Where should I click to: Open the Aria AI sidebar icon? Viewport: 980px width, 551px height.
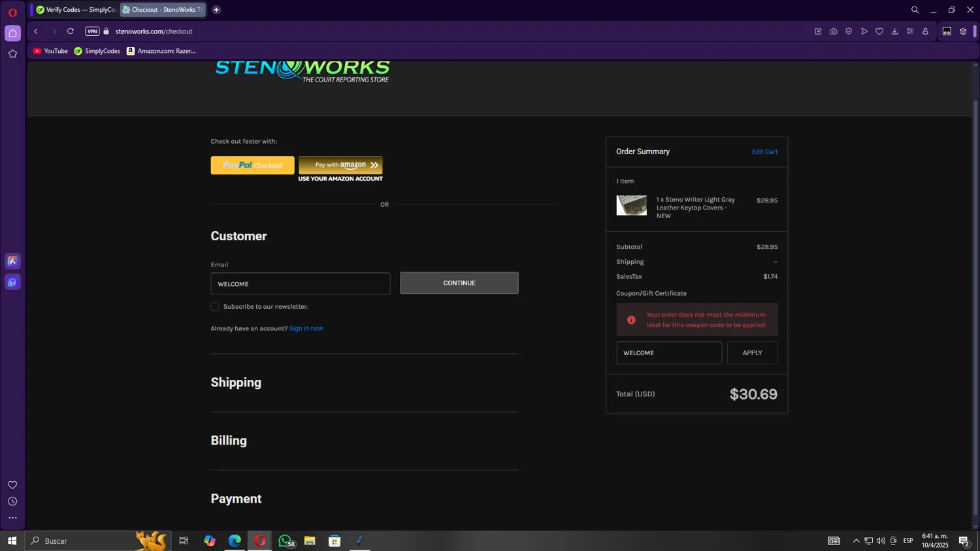(x=12, y=261)
